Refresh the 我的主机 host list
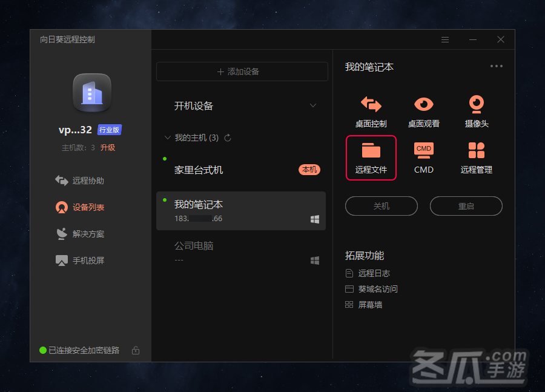545x392 pixels. click(x=228, y=138)
